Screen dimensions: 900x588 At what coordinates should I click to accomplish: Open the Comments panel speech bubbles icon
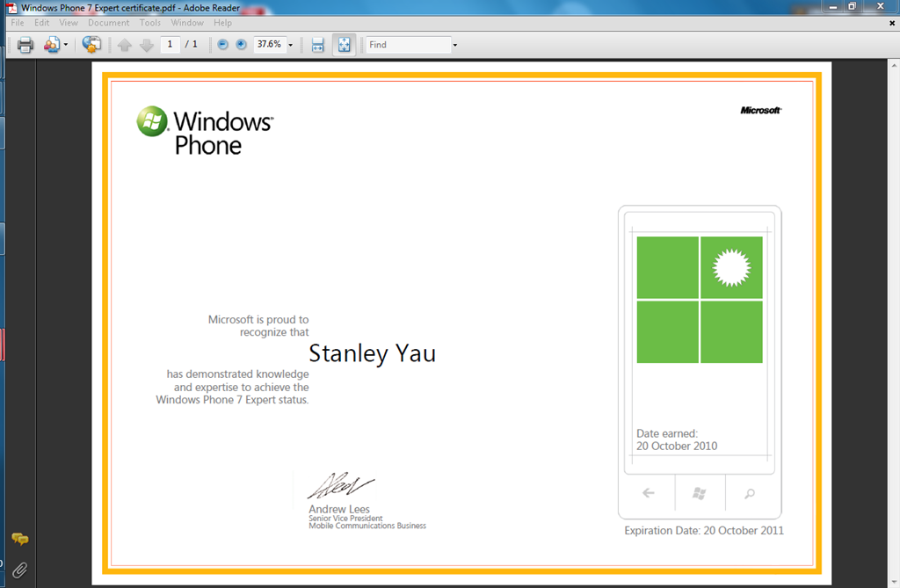click(19, 539)
